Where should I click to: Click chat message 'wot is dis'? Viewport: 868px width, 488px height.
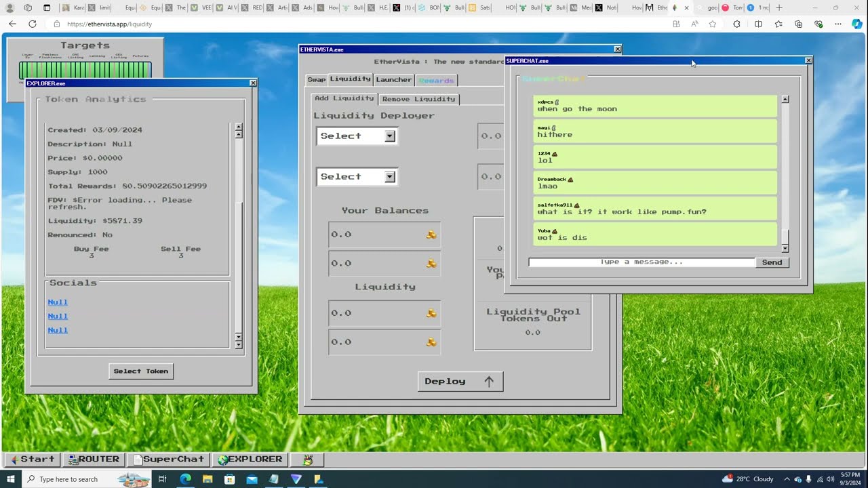(562, 238)
